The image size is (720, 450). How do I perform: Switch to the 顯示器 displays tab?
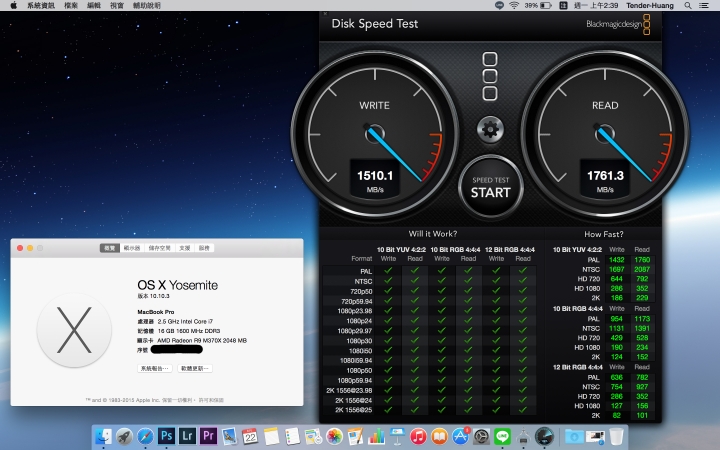pyautogui.click(x=132, y=248)
